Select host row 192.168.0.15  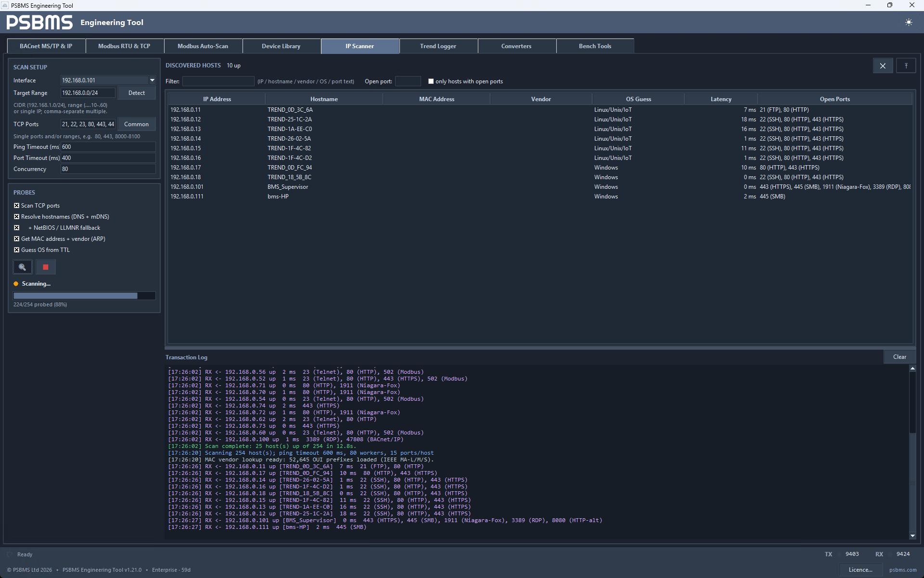pos(540,148)
